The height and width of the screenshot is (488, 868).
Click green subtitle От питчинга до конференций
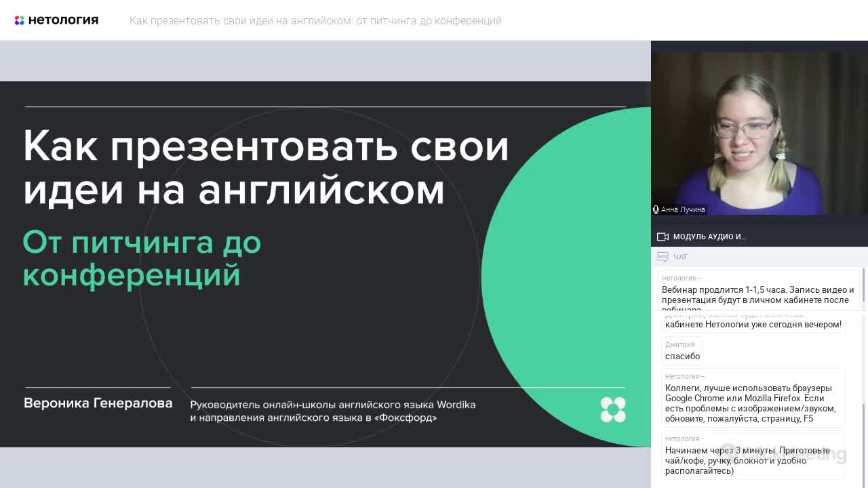point(142,259)
